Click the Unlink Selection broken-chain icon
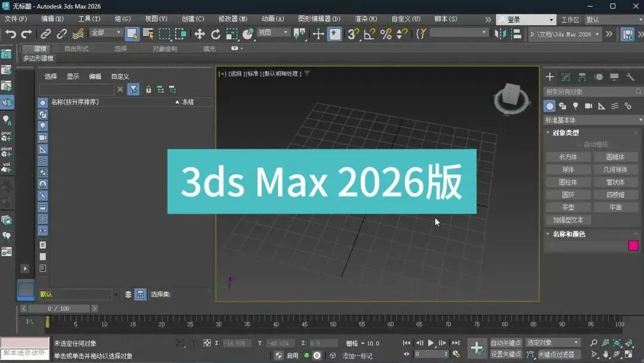Image resolution: width=644 pixels, height=363 pixels. tap(61, 34)
